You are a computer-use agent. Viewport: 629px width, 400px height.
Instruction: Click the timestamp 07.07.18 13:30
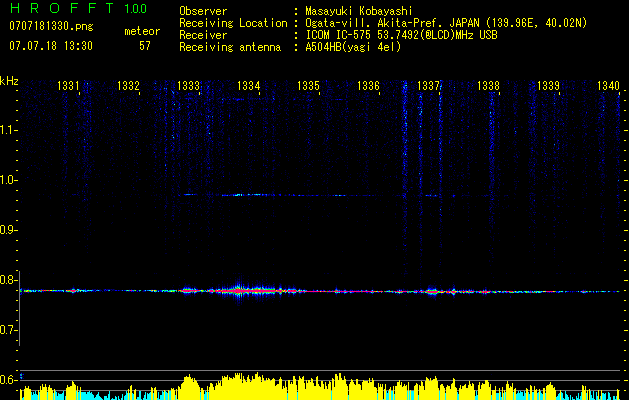pyautogui.click(x=51, y=46)
